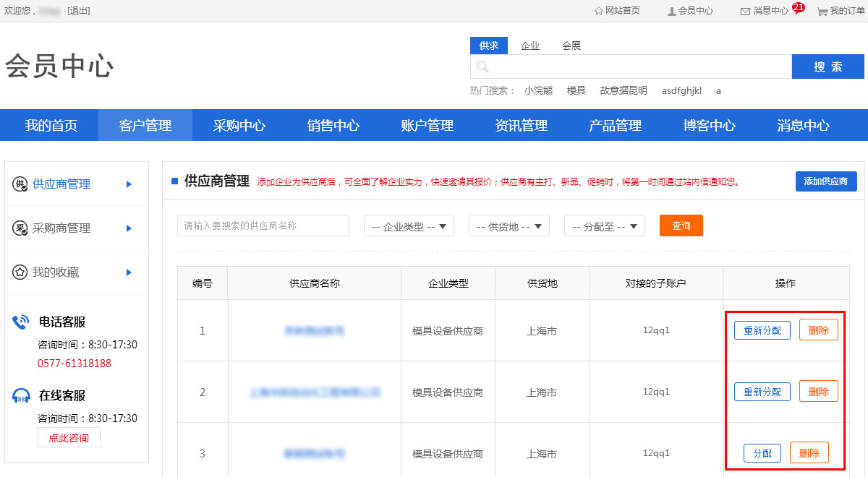Viewport: 868px width, 477px height.
Task: Click the 供 icon for 供应商管理
Action: point(20,184)
